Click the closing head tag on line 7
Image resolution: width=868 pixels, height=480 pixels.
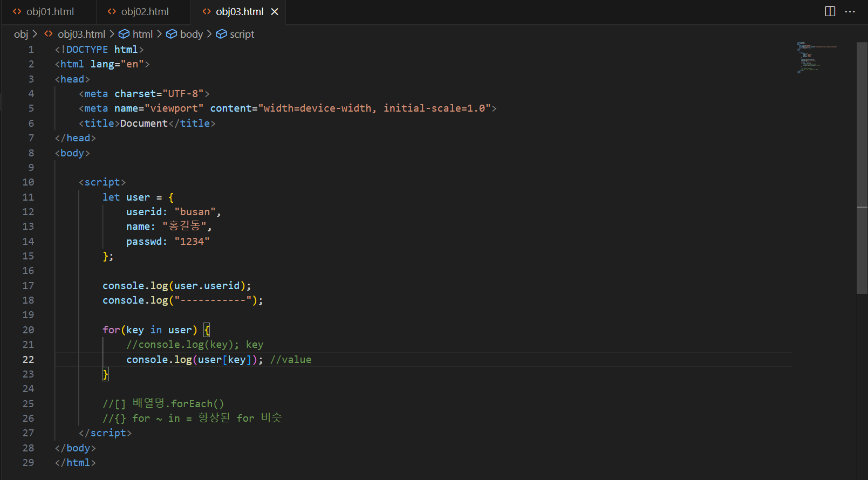pos(76,138)
